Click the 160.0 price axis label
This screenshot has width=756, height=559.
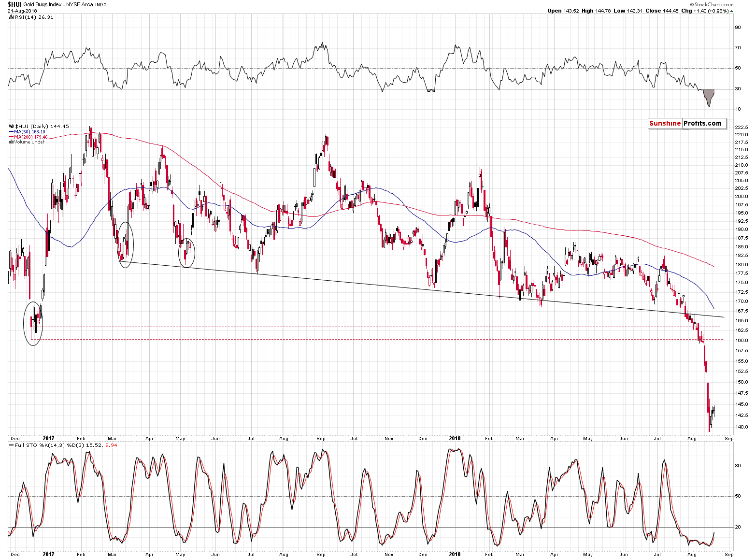point(742,341)
